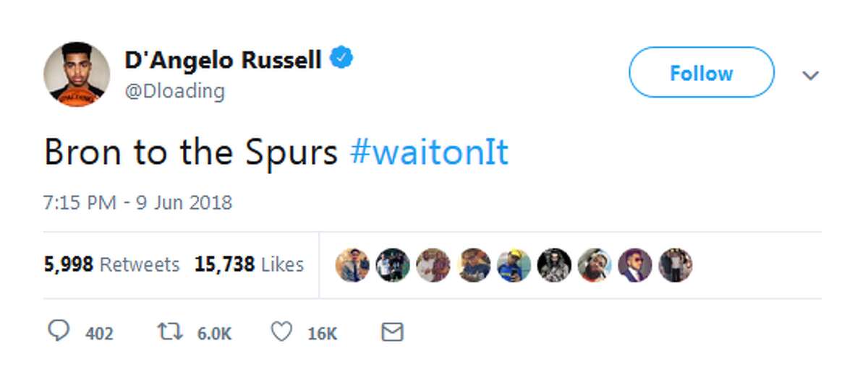Click the 16K like count
This screenshot has width=868, height=380.
322,334
